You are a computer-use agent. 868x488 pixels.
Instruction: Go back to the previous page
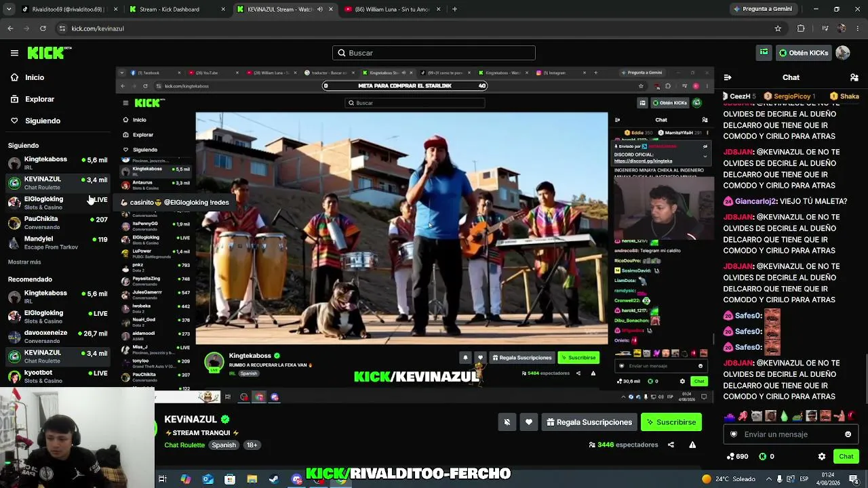pyautogui.click(x=10, y=28)
